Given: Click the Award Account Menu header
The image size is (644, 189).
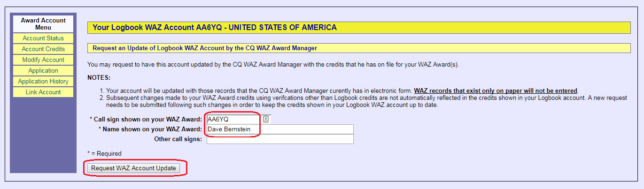Looking at the screenshot, I should [x=43, y=24].
